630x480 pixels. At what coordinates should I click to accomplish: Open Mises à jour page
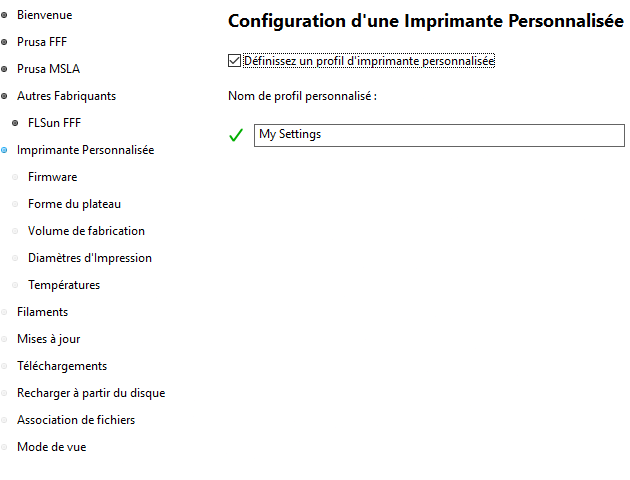pos(49,339)
